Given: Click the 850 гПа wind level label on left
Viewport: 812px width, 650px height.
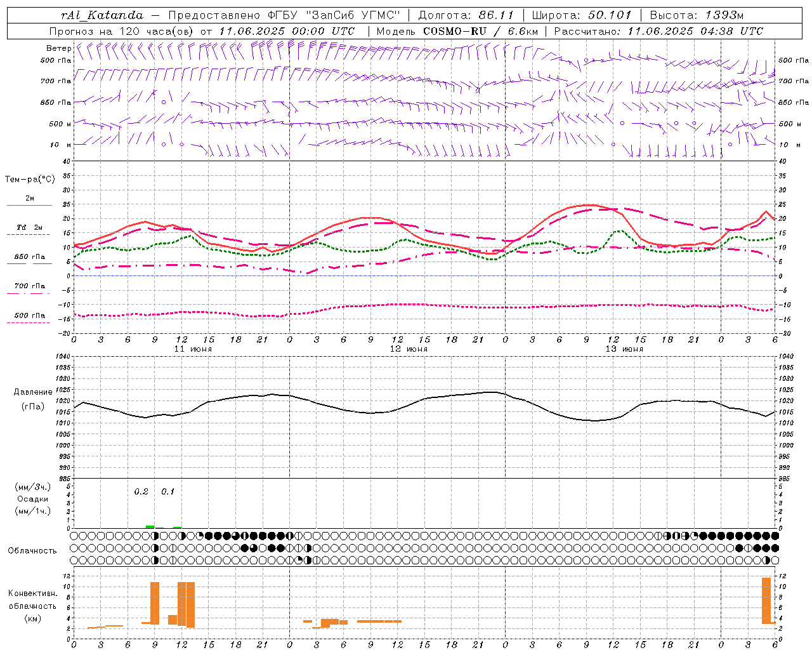Looking at the screenshot, I should 56,102.
